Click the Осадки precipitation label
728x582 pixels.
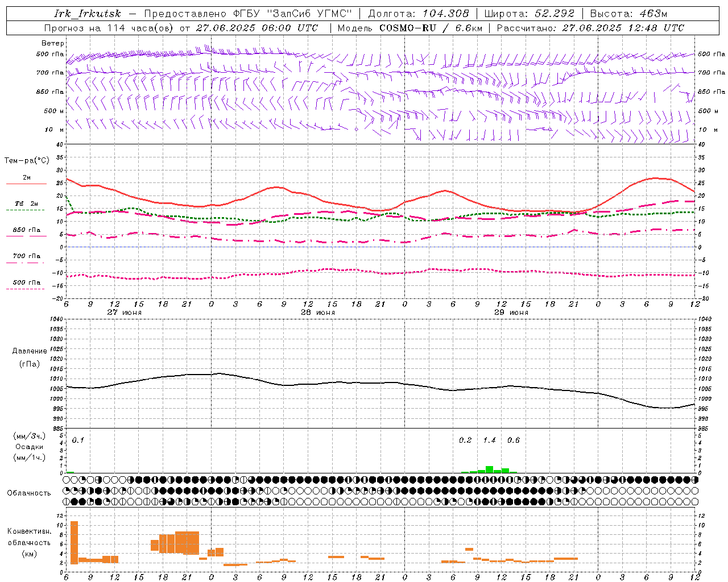[30, 447]
